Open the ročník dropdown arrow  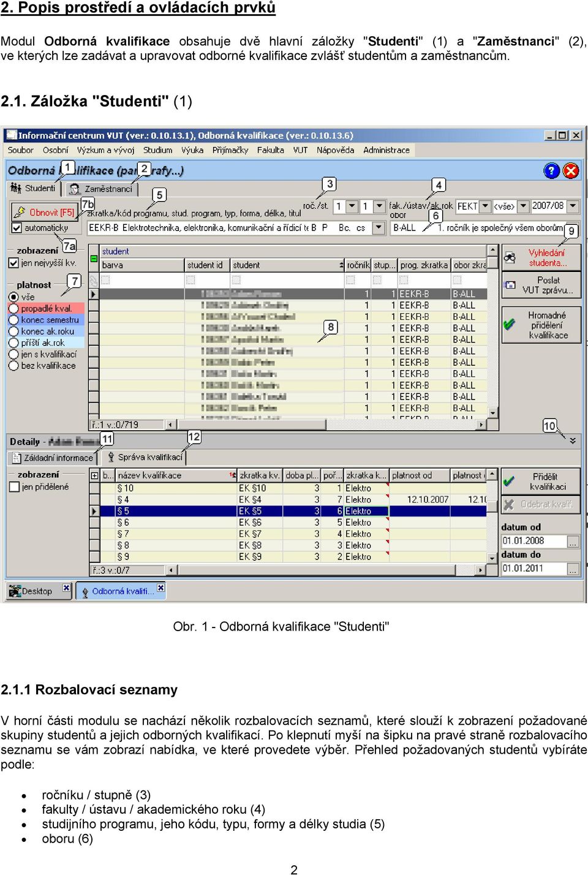(x=352, y=206)
